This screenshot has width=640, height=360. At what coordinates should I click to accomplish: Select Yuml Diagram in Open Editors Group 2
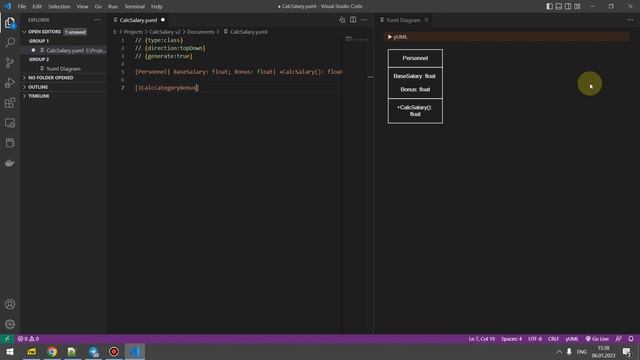tap(64, 69)
